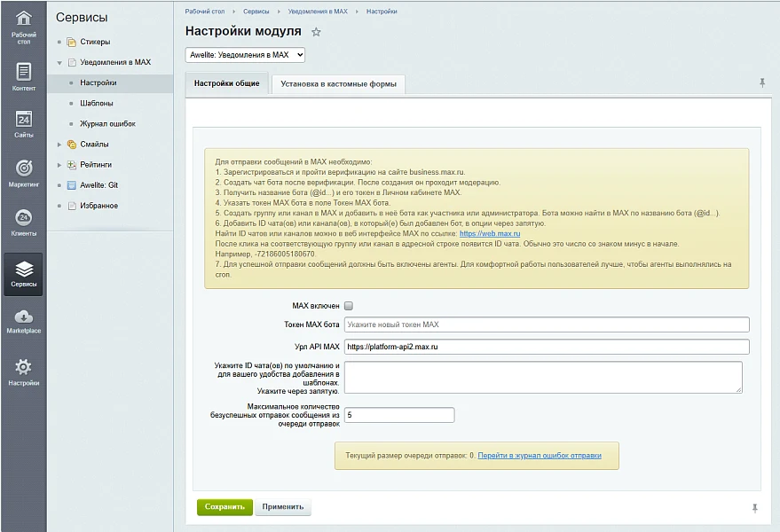Click the Рейтинги icon in menu
780x532 pixels.
(x=72, y=165)
